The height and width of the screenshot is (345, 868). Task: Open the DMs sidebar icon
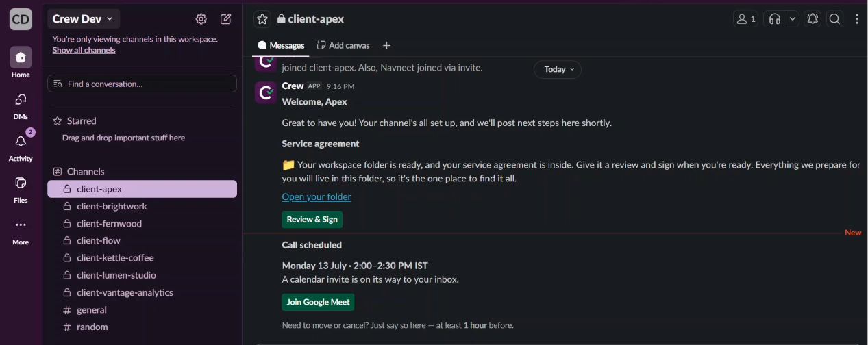click(21, 100)
